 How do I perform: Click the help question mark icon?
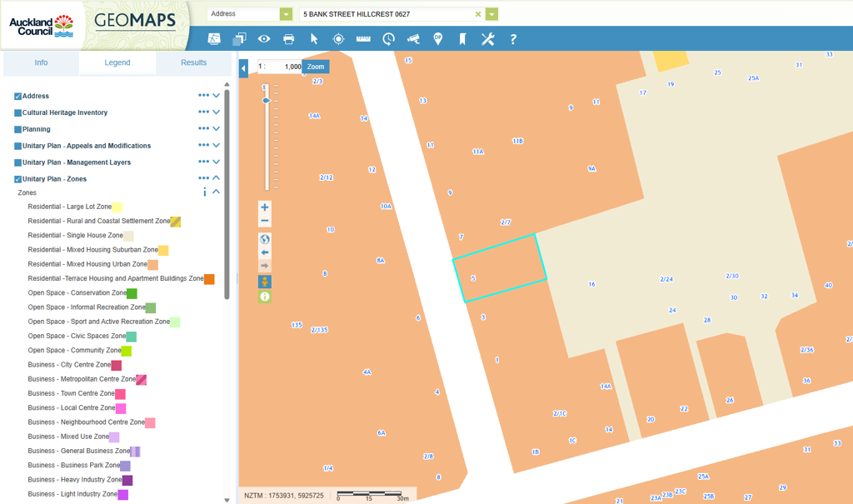(x=513, y=39)
